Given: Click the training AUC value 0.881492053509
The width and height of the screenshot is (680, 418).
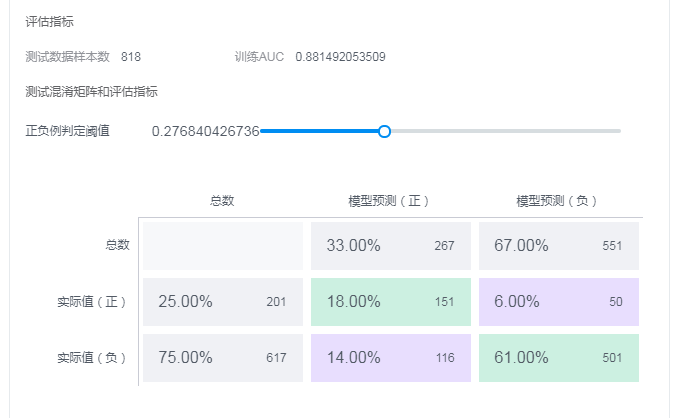Looking at the screenshot, I should pos(340,57).
